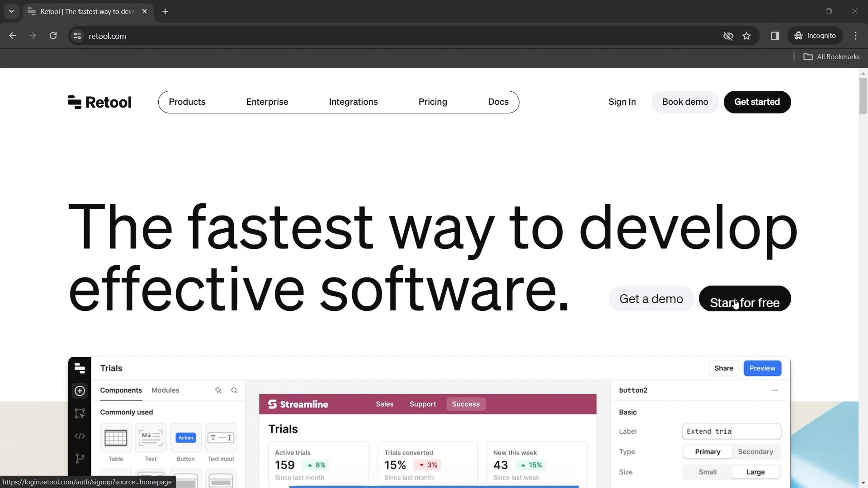Open the Integrations menu item
This screenshot has height=488, width=868.
(x=354, y=102)
